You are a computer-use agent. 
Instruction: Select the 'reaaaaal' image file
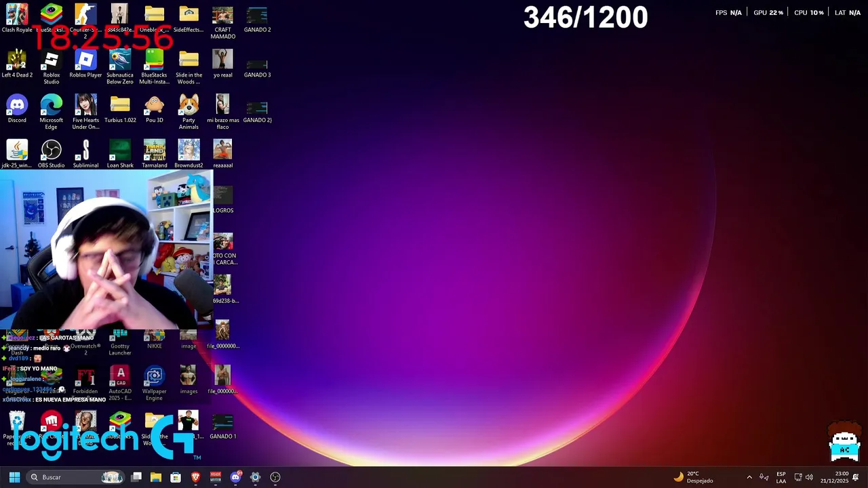(x=222, y=155)
